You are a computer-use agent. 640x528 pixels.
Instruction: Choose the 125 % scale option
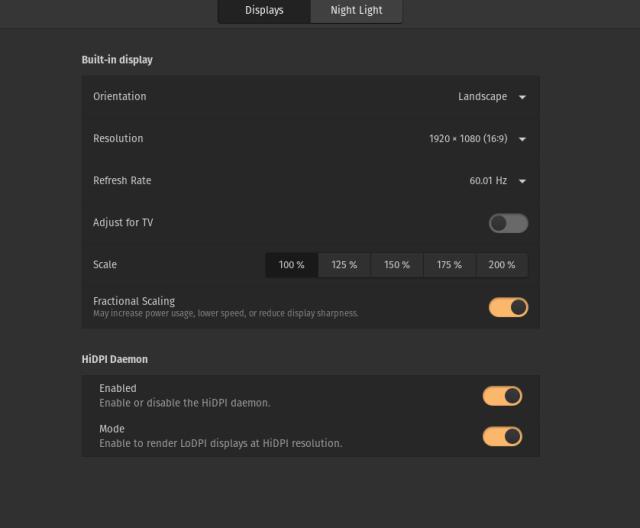pos(344,265)
